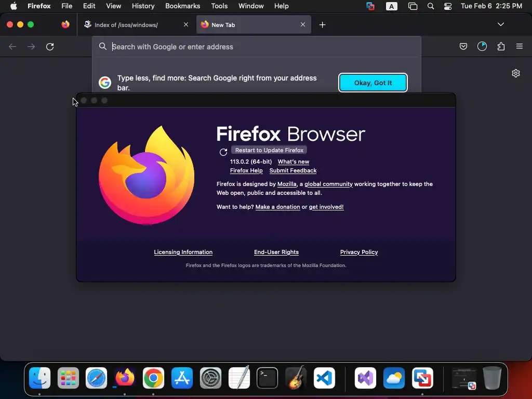Open App Store from the Dock
Screen dimensions: 532x399
182,378
